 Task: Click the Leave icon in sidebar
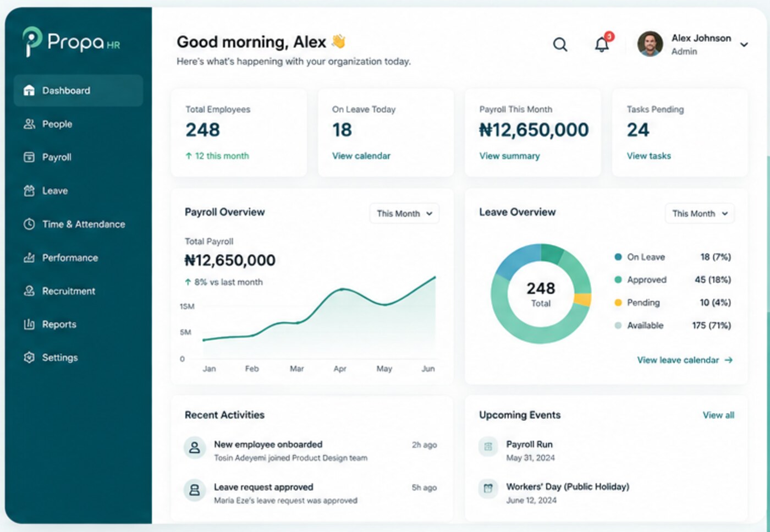[29, 191]
